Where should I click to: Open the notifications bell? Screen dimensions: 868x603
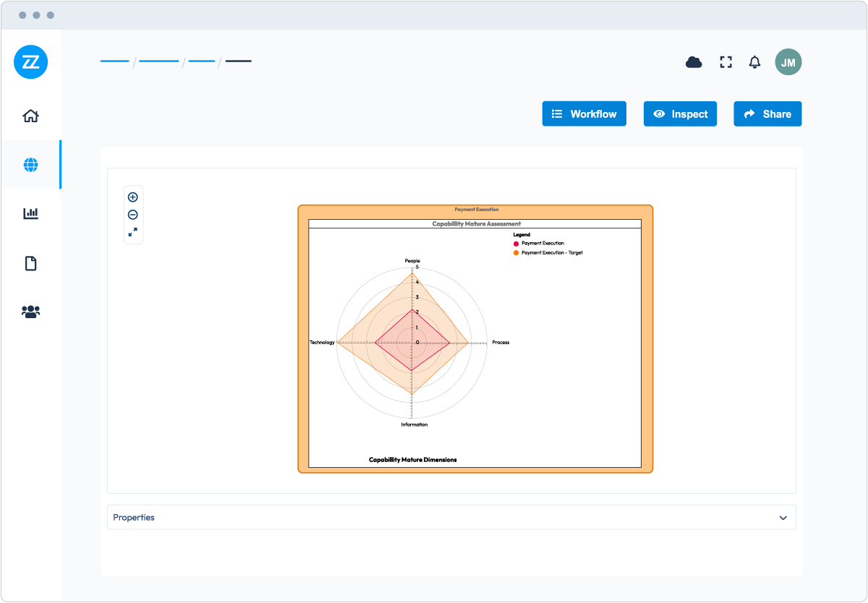coord(754,62)
